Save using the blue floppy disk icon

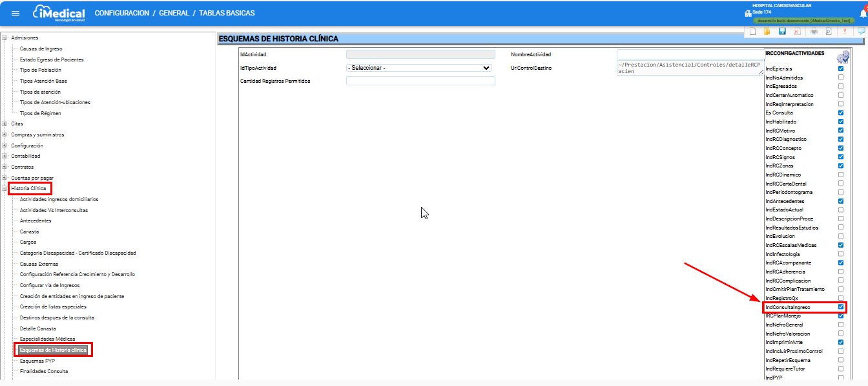pos(782,31)
